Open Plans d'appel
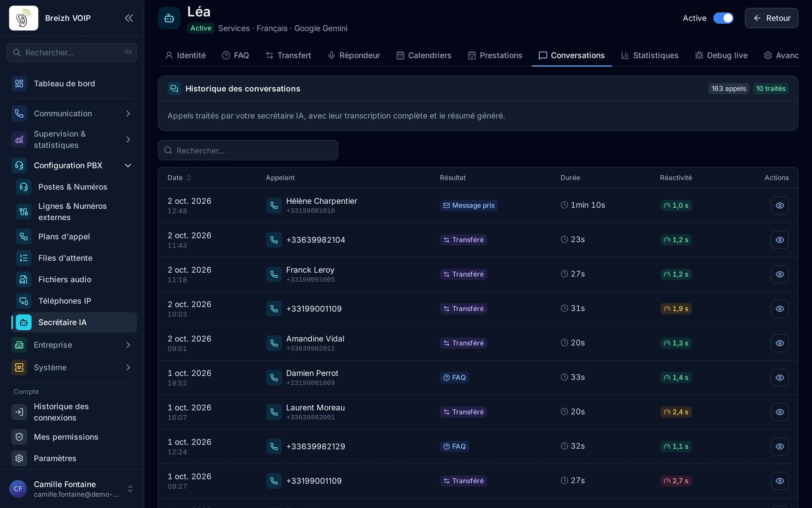 tap(74, 236)
